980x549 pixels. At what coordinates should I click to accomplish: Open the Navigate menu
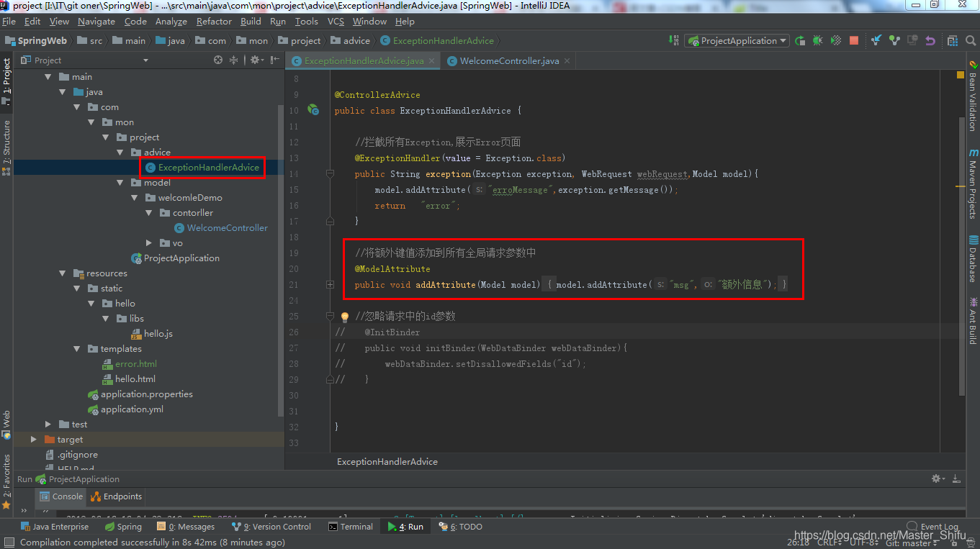96,22
